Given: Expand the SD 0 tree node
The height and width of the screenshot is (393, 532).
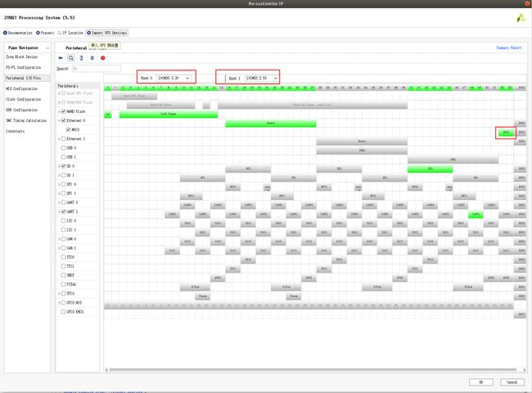Looking at the screenshot, I should [x=59, y=166].
